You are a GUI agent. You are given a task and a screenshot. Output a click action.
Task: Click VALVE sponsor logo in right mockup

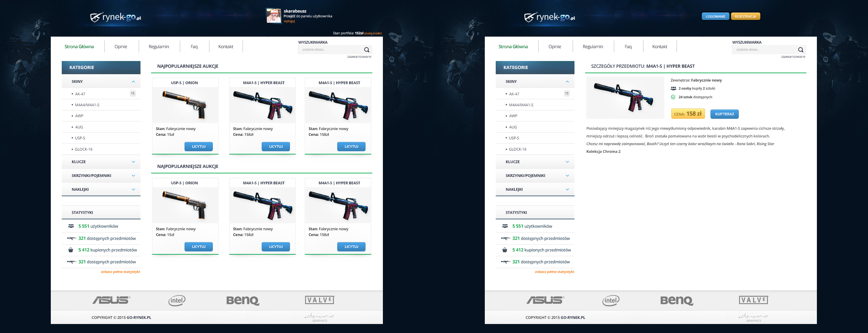click(x=754, y=300)
